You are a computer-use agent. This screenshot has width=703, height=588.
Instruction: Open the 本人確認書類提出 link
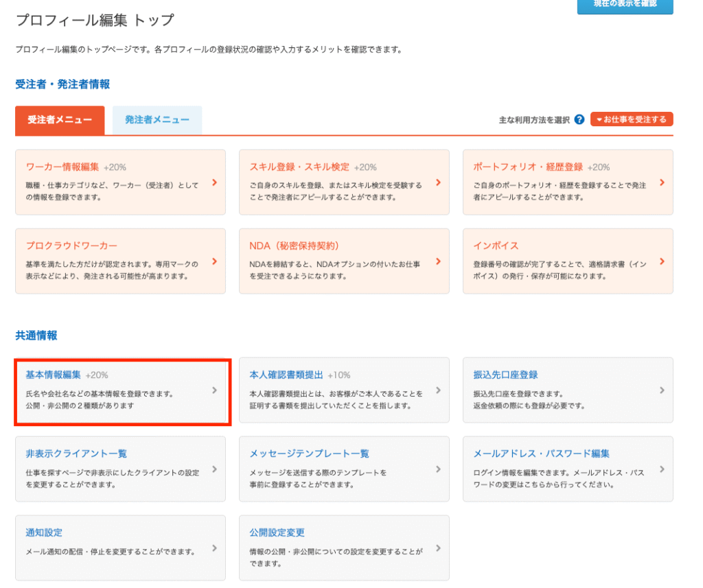click(x=286, y=375)
